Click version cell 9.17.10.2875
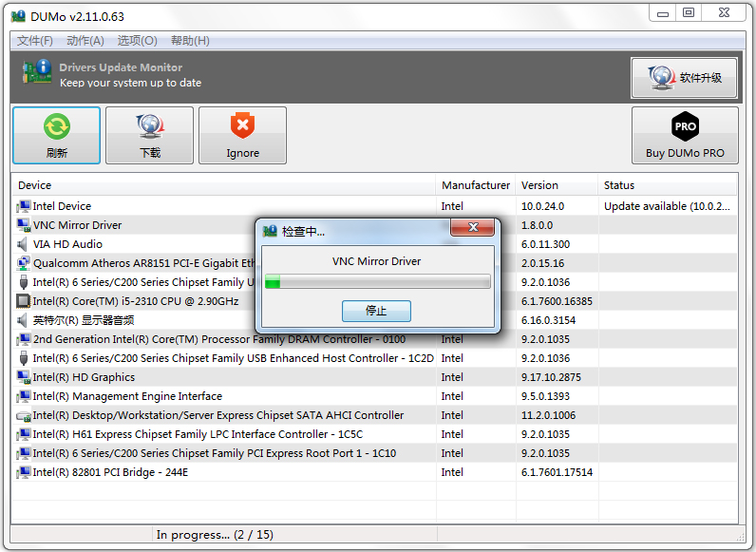 point(551,377)
